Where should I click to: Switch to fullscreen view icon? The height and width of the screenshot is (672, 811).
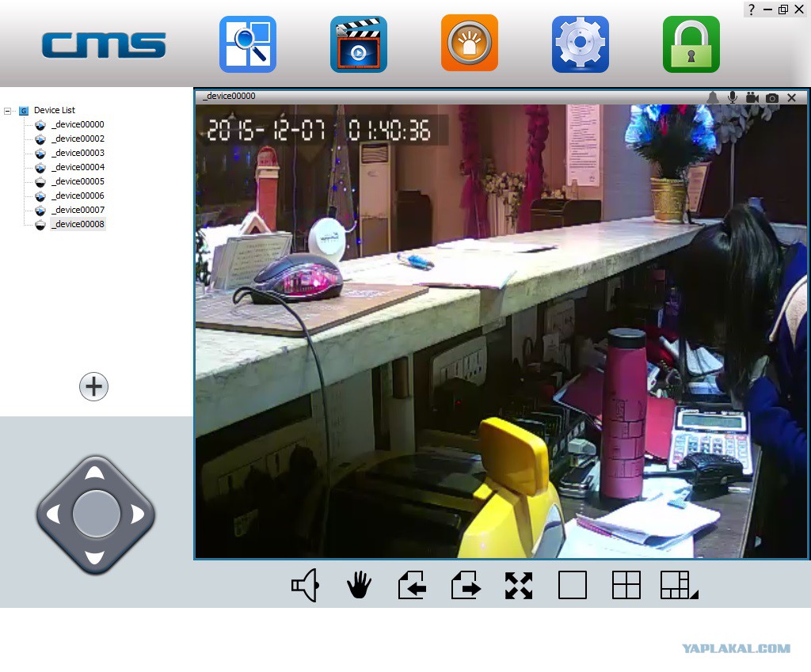519,585
